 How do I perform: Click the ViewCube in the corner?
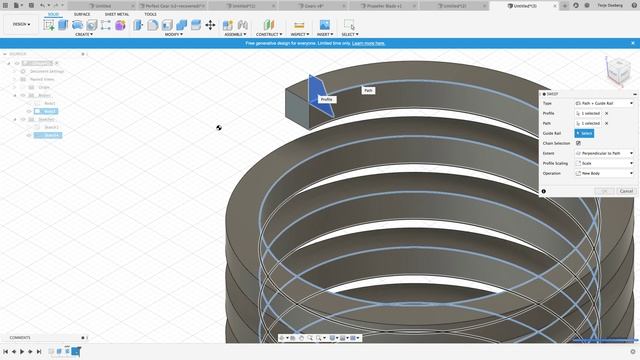619,71
